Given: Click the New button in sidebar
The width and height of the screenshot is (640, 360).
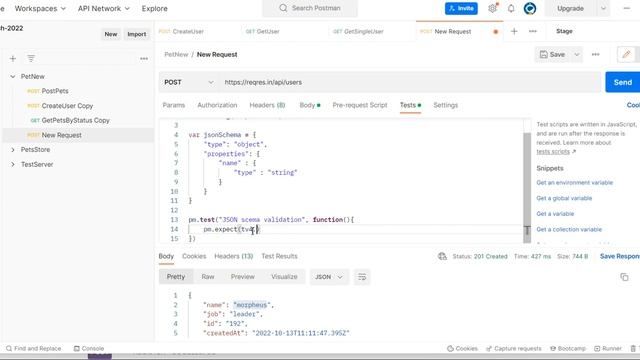Looking at the screenshot, I should point(111,34).
